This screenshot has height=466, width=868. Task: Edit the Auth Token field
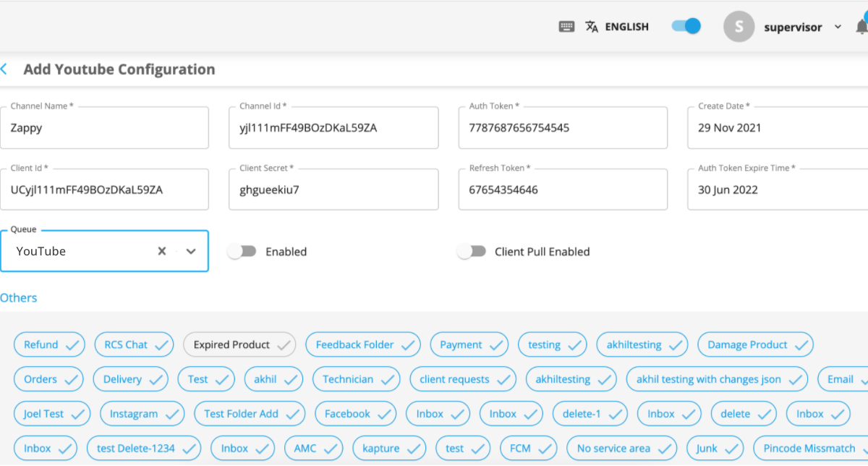point(563,128)
